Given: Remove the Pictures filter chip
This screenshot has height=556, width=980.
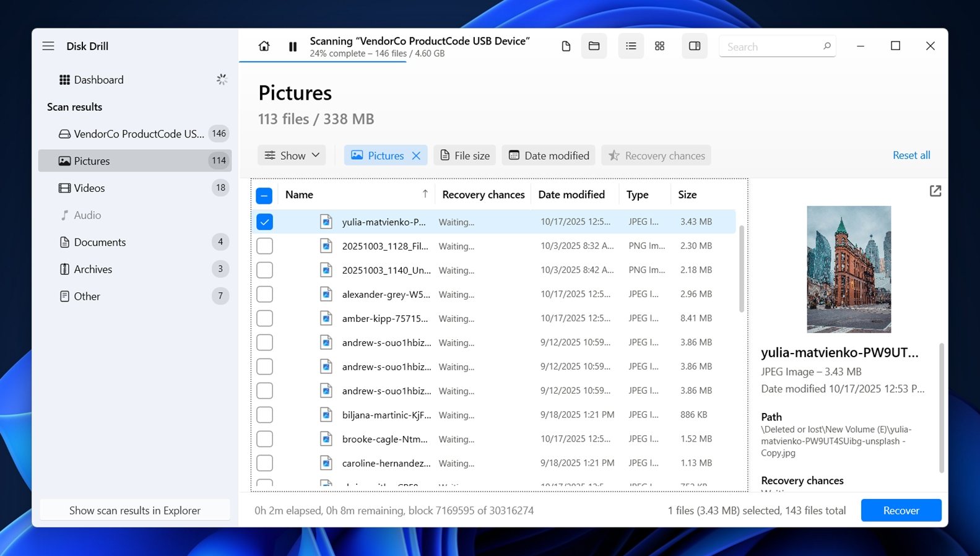Looking at the screenshot, I should coord(417,156).
